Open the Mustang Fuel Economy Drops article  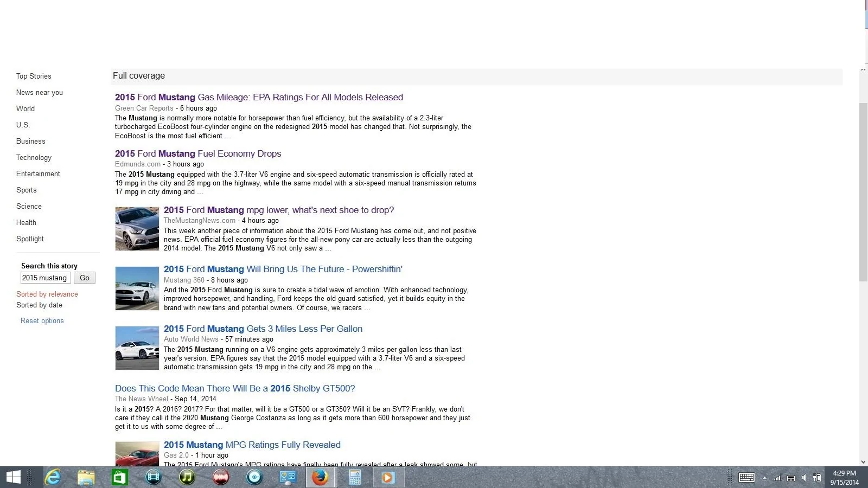(x=198, y=153)
